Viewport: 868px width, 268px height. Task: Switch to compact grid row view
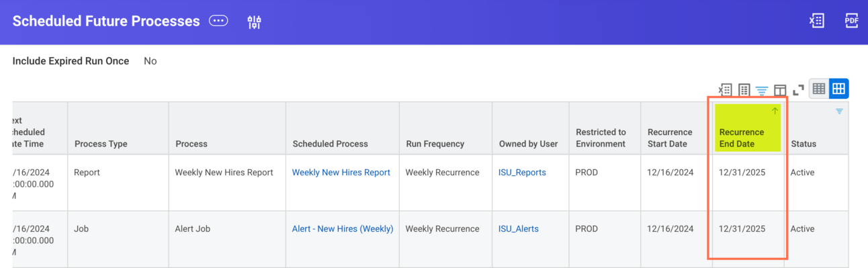(x=819, y=89)
